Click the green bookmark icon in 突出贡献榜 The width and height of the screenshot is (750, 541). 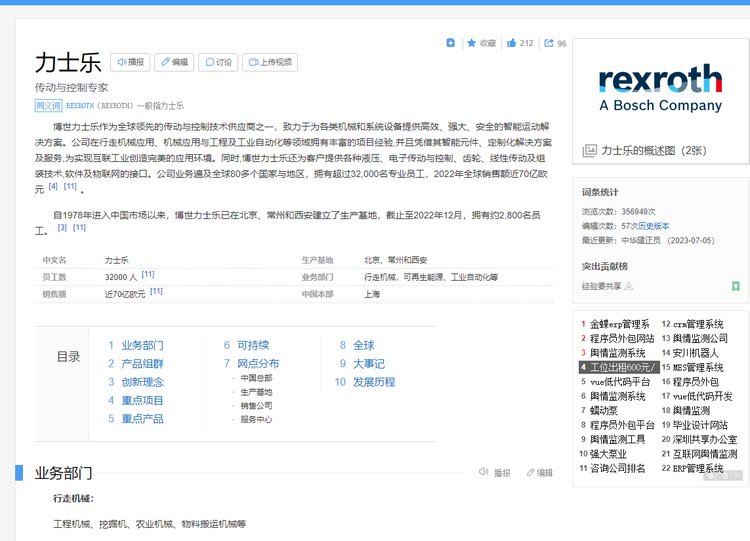[x=735, y=286]
